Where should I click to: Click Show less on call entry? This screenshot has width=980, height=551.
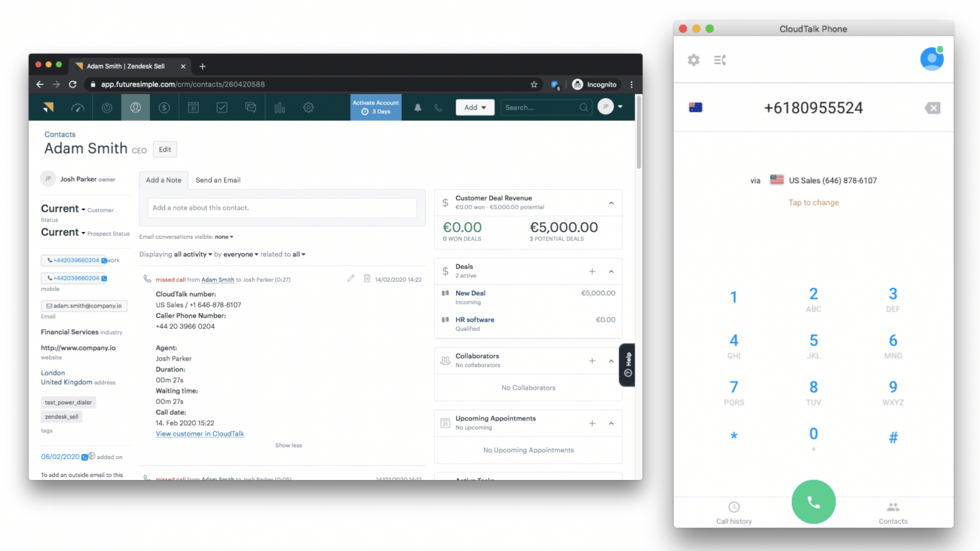coord(288,446)
